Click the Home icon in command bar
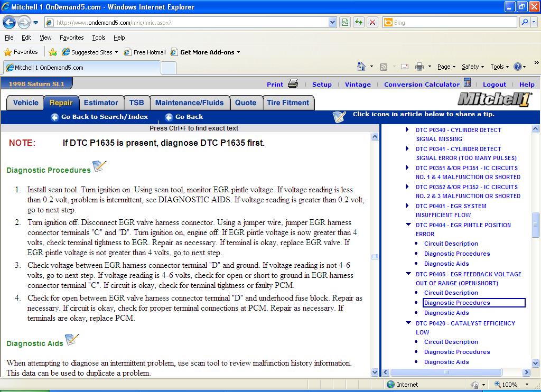The width and height of the screenshot is (541, 392). click(361, 67)
